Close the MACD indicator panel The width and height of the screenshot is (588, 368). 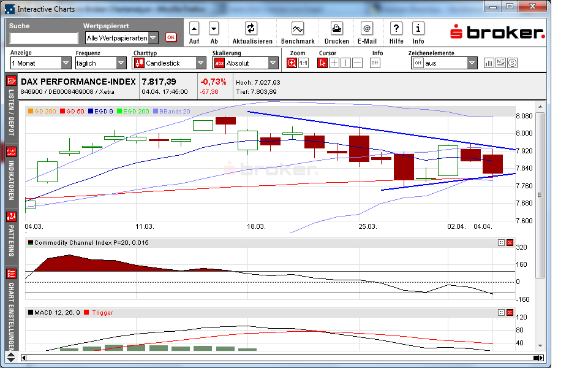[x=510, y=312]
